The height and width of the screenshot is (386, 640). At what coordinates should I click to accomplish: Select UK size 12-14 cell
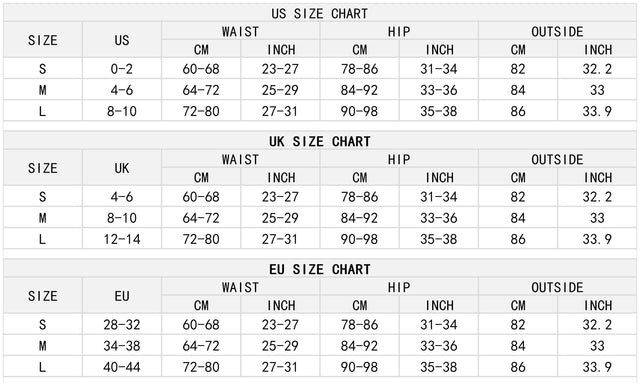click(122, 239)
